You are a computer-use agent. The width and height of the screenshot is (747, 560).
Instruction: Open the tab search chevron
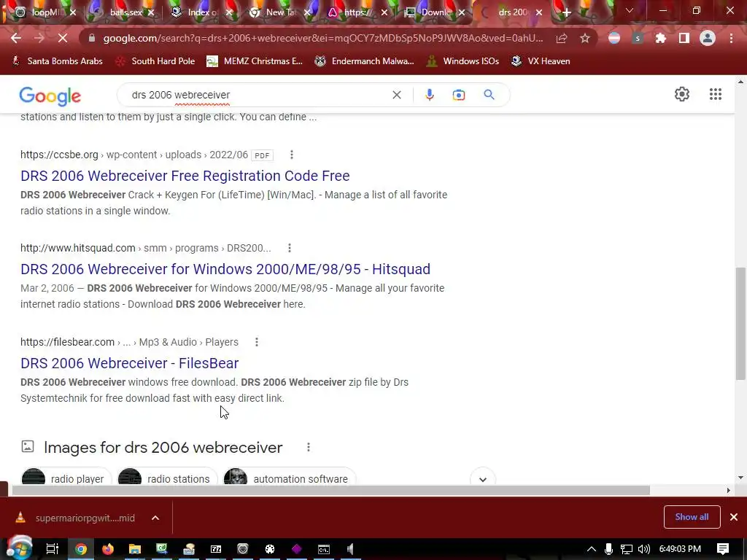click(x=630, y=10)
